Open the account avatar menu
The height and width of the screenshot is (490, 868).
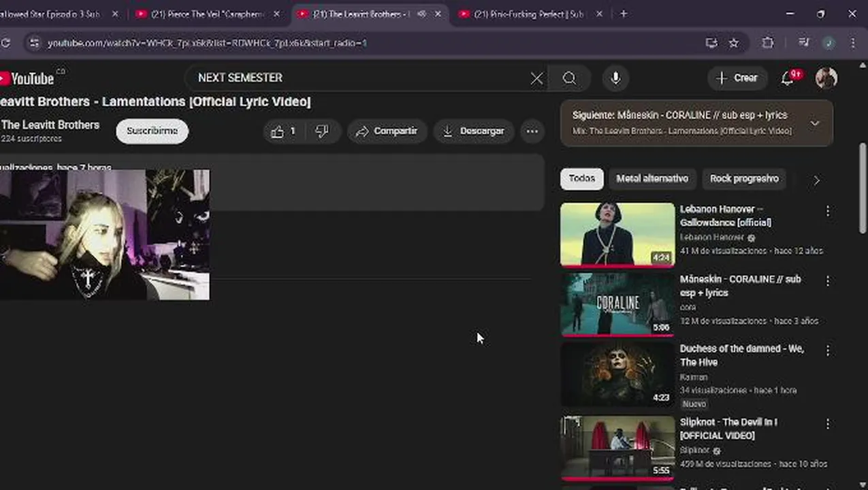coord(826,78)
